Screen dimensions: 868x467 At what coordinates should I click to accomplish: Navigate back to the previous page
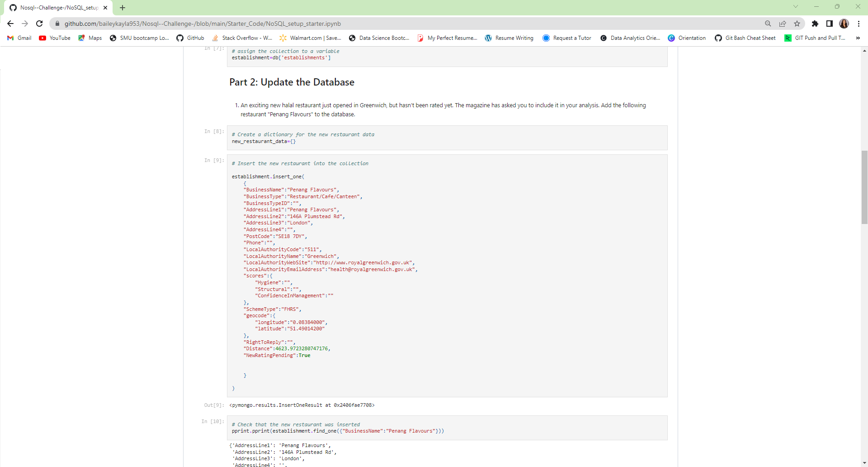(10, 24)
